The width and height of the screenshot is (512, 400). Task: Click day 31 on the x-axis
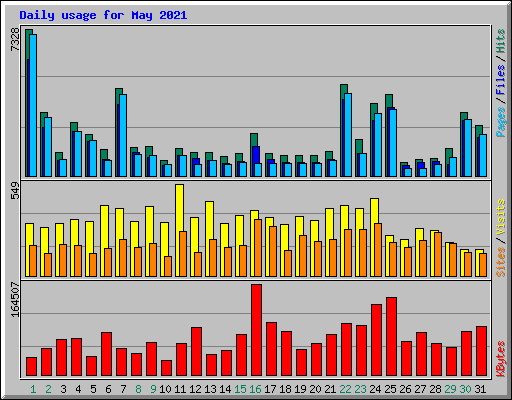point(480,389)
